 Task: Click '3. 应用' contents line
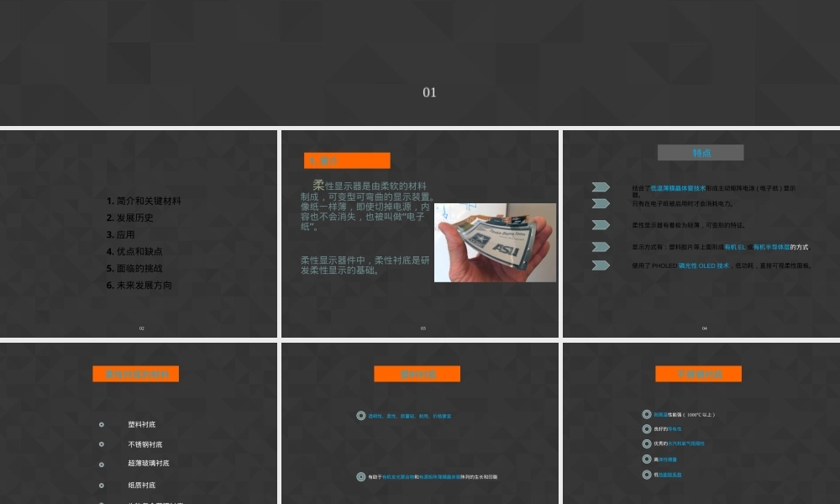click(120, 234)
